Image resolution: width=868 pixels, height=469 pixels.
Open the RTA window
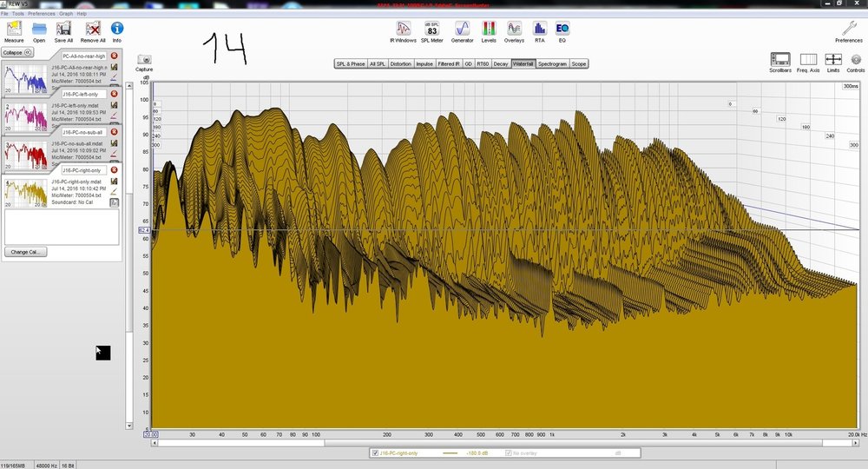[x=539, y=32]
